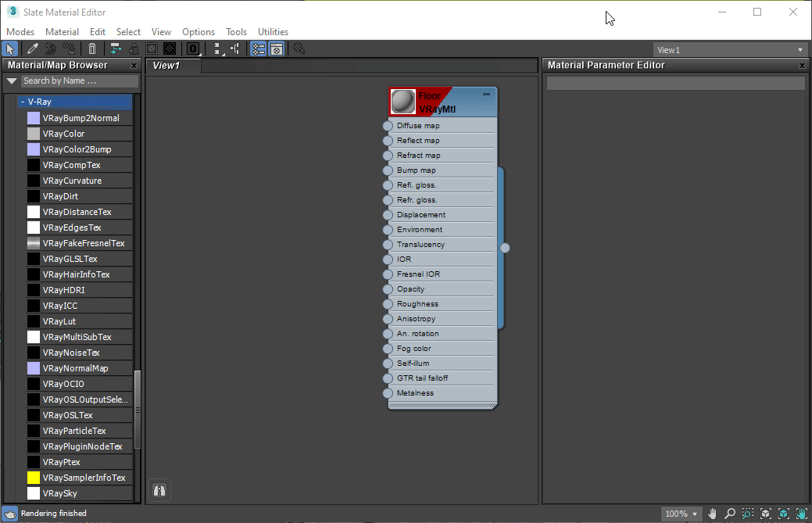Switch to the View1 tab

(x=166, y=66)
